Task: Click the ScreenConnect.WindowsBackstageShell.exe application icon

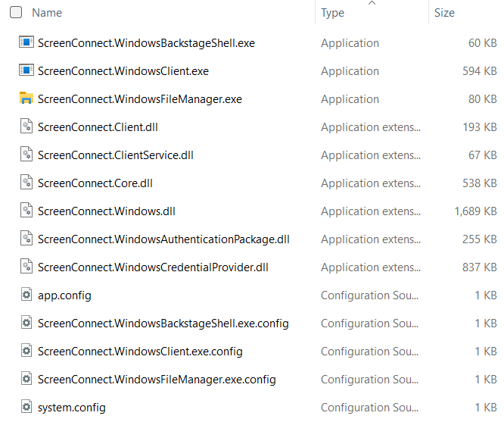Action: [26, 43]
